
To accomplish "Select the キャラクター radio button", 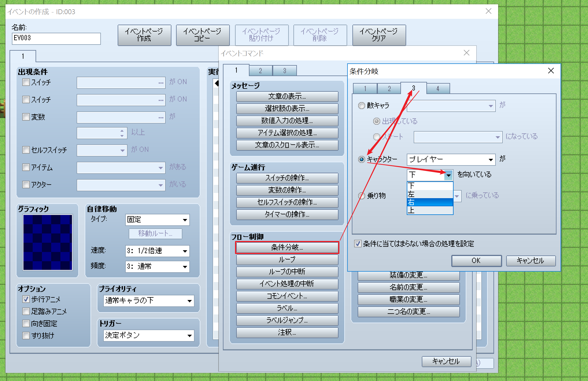I will pyautogui.click(x=362, y=159).
